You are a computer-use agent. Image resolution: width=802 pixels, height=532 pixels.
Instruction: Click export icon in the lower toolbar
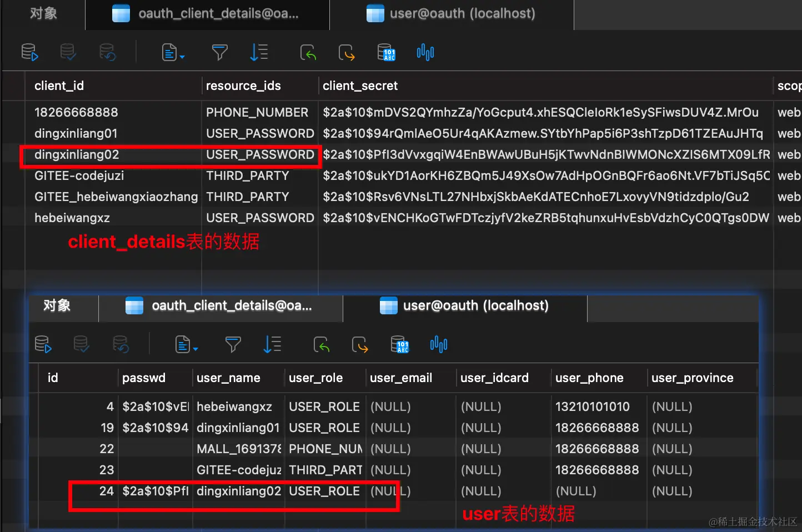point(360,344)
